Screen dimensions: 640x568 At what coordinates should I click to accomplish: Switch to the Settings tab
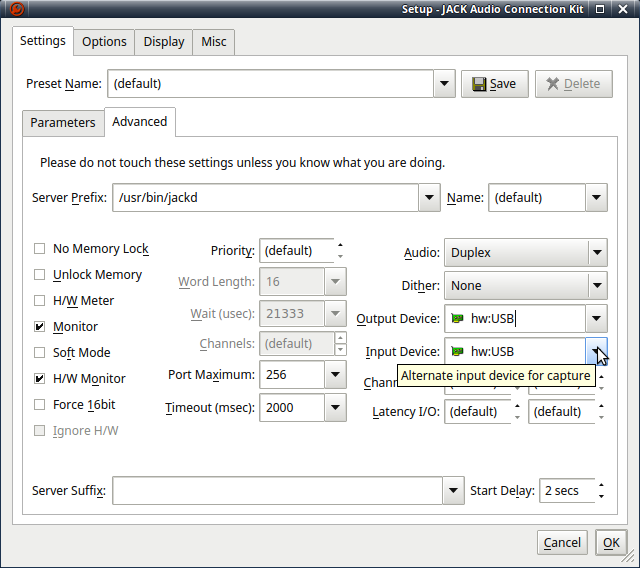tap(43, 41)
